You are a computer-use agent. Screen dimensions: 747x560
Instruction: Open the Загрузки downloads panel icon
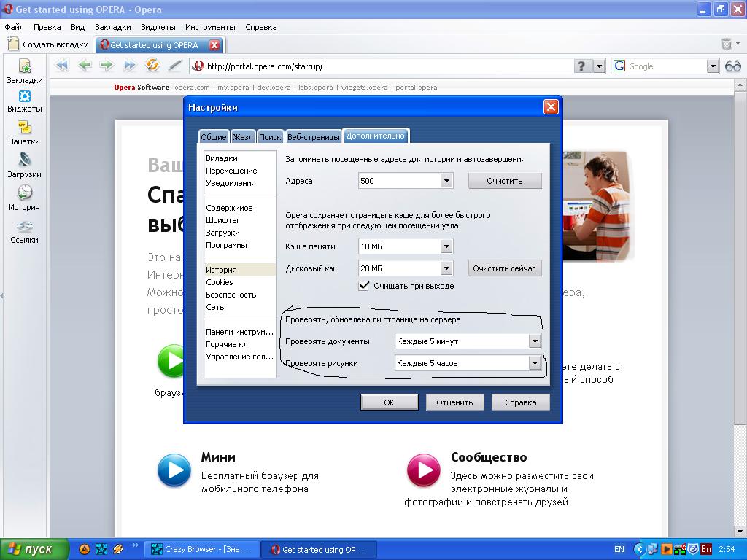pyautogui.click(x=24, y=160)
